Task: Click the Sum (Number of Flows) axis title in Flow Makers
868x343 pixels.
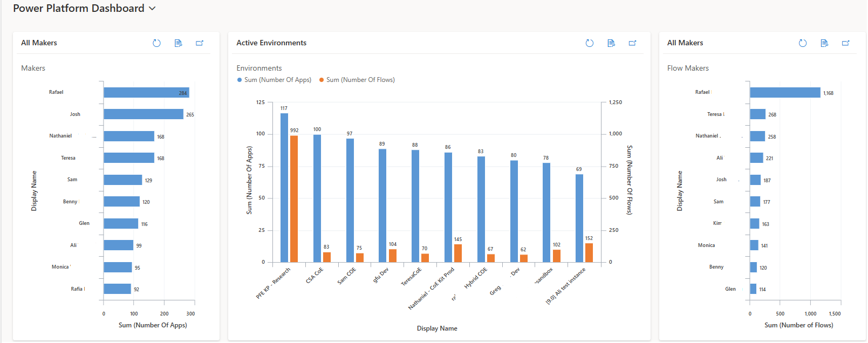Action: [798, 325]
